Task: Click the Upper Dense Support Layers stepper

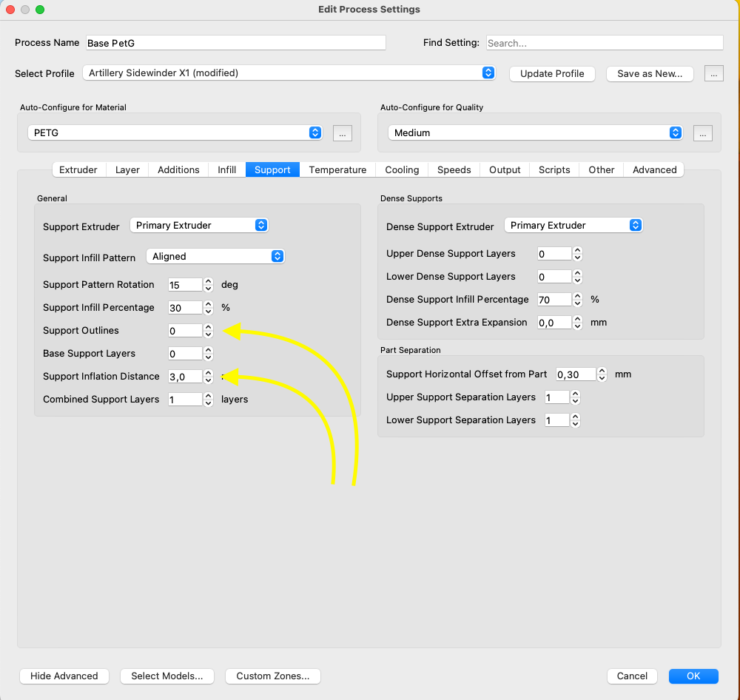Action: [x=577, y=254]
